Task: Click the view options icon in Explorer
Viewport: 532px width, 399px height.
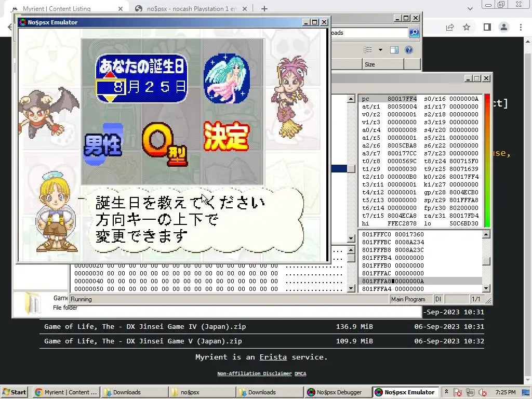Action: coord(368,50)
